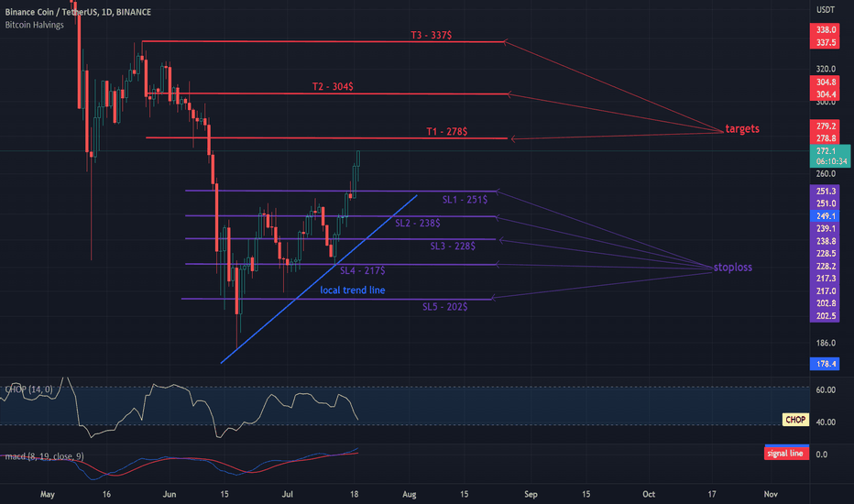854x504 pixels.
Task: Click the SL1 - 251$ stoploss label
Action: pyautogui.click(x=465, y=200)
